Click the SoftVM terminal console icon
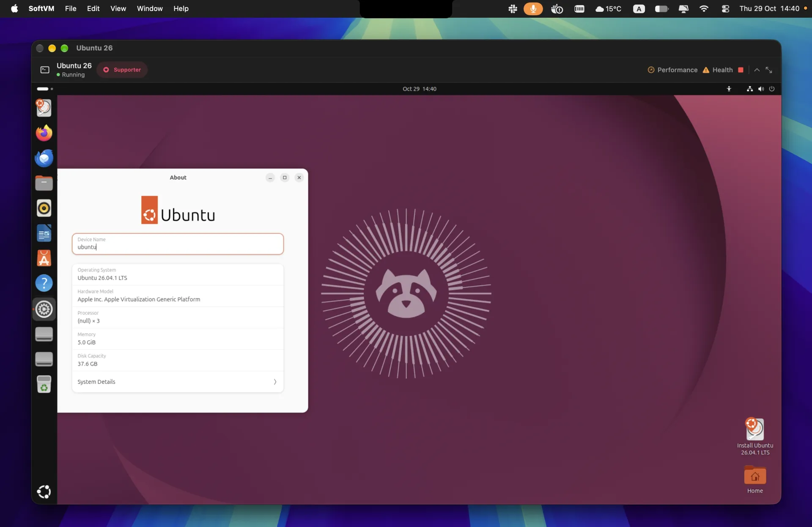812x527 pixels. coord(45,70)
